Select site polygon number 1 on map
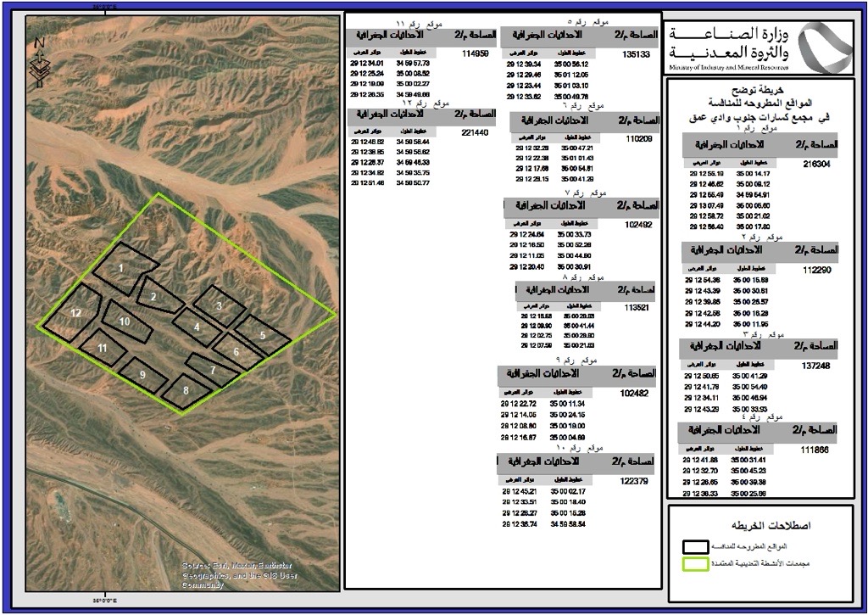This screenshot has width=868, height=615. [121, 269]
